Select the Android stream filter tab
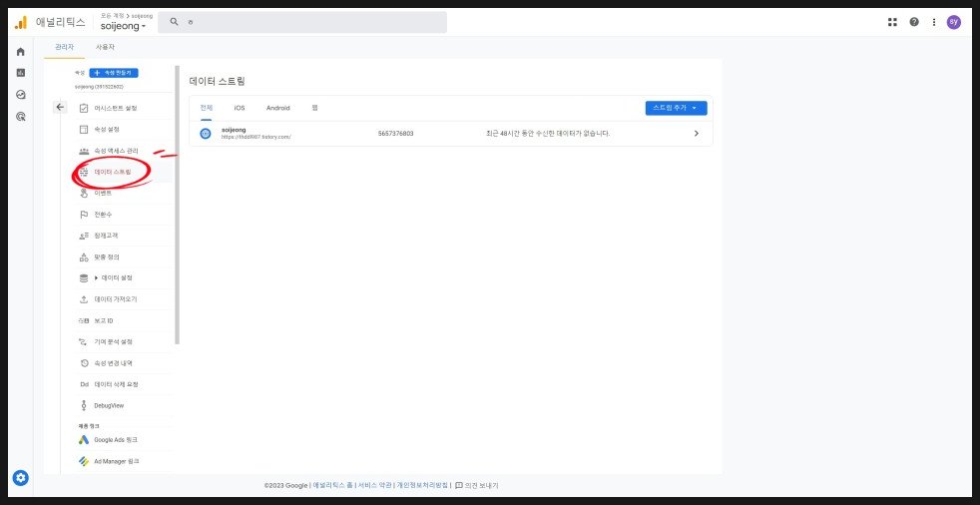Image resolution: width=980 pixels, height=505 pixels. pyautogui.click(x=277, y=108)
